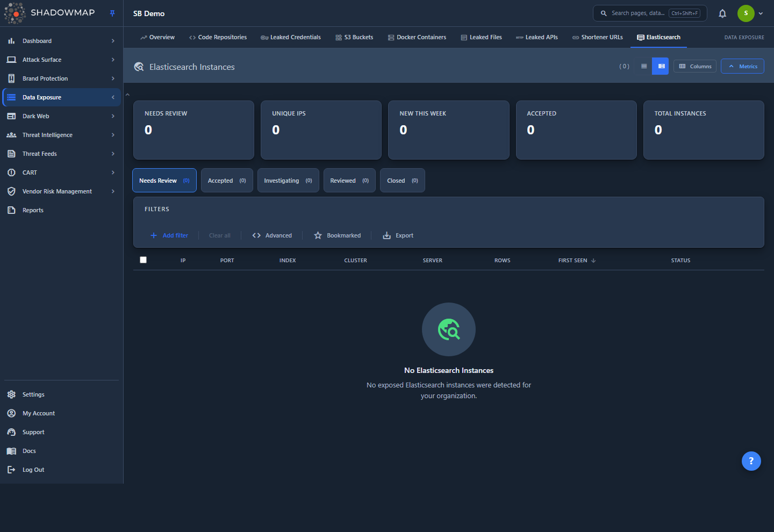The image size is (774, 532).
Task: Tick the select-all table checkbox
Action: point(144,260)
